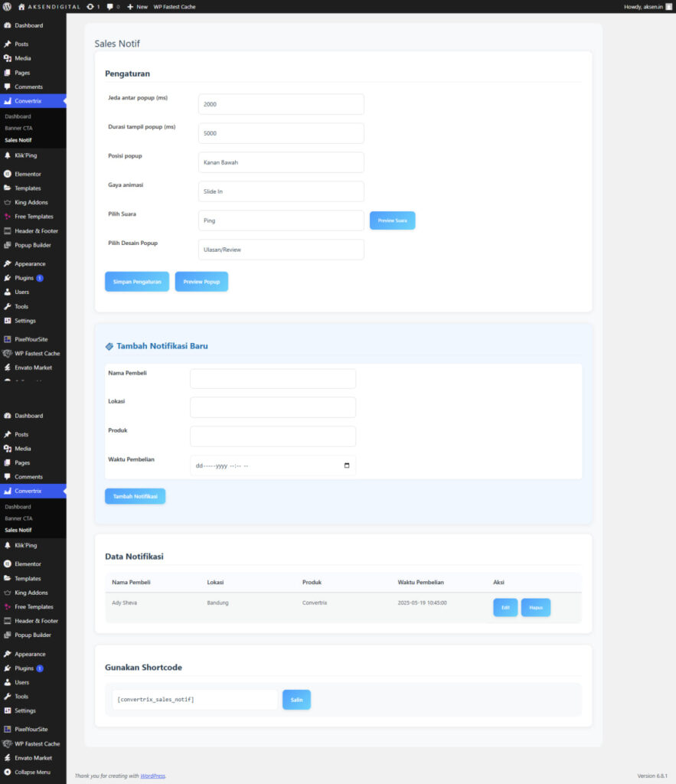
Task: Click the Collapse Menu arrow icon
Action: [8, 772]
